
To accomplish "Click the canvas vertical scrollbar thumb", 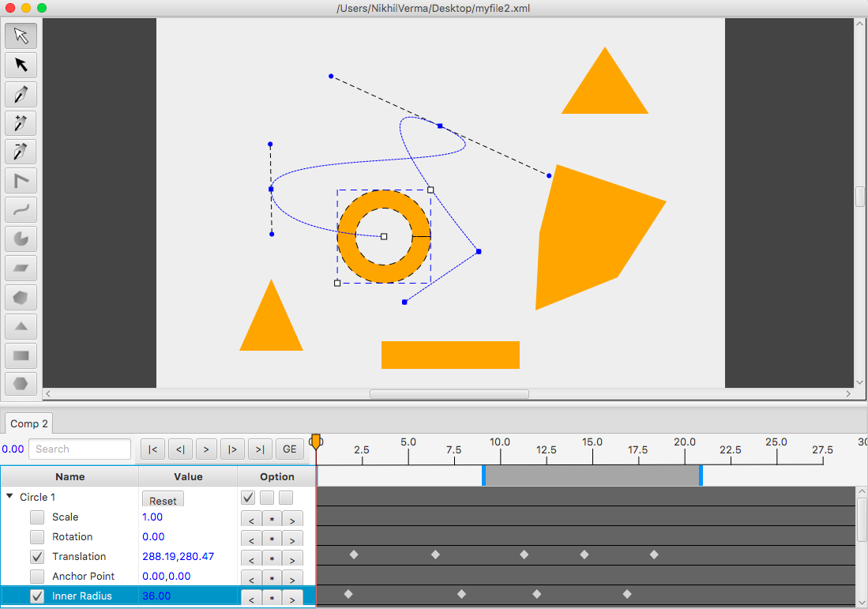I will pos(859,197).
